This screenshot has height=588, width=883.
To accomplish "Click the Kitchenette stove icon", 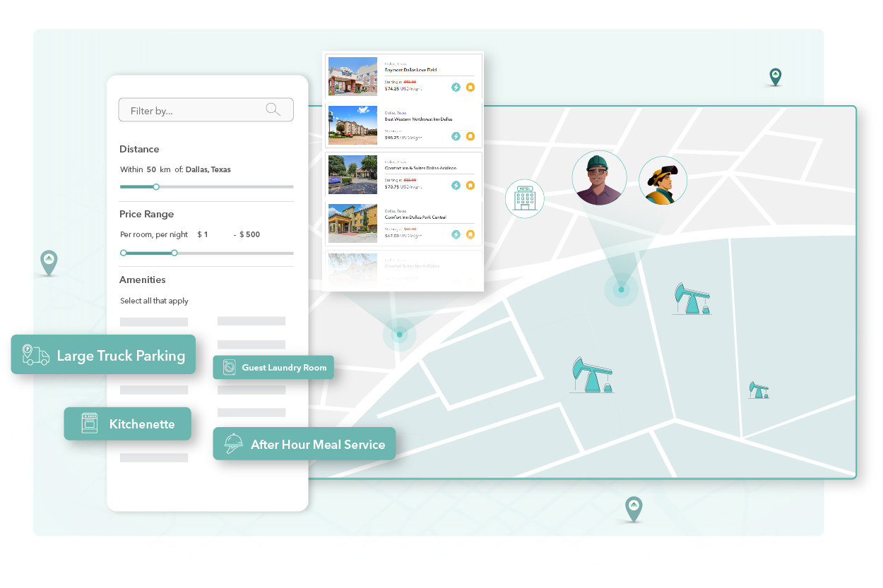I will (x=89, y=424).
